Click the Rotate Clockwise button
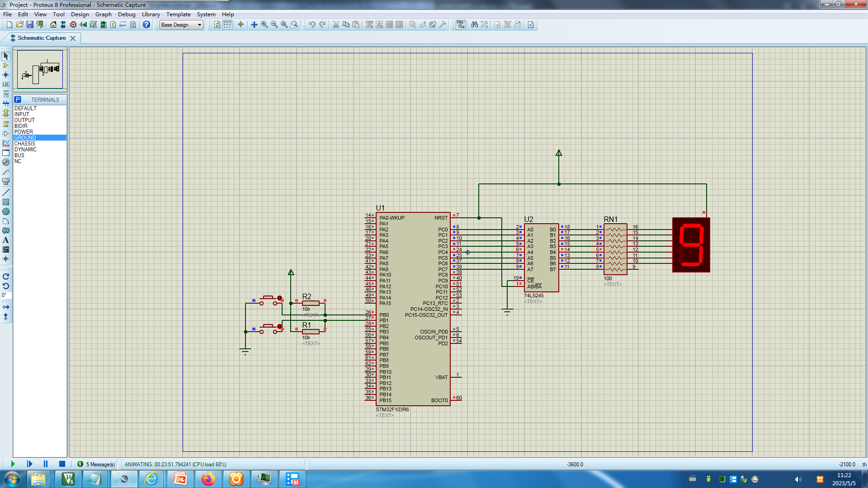This screenshot has height=488, width=868. (x=6, y=277)
